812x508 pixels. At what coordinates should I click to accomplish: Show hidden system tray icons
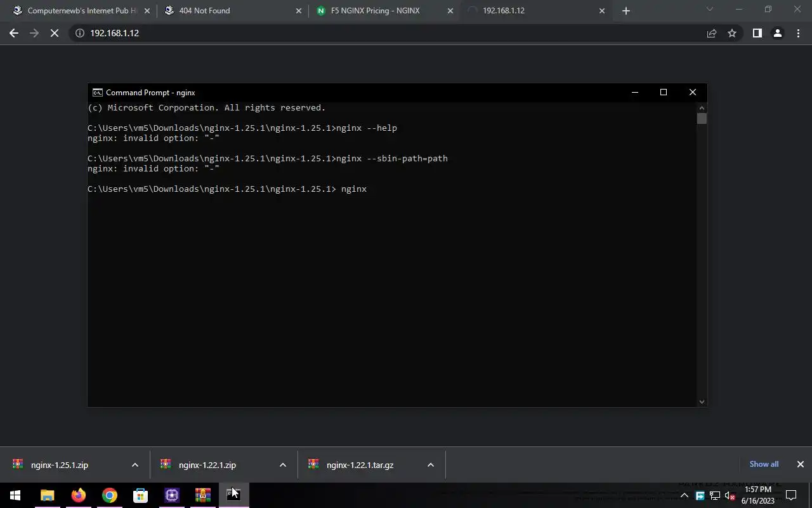click(684, 495)
